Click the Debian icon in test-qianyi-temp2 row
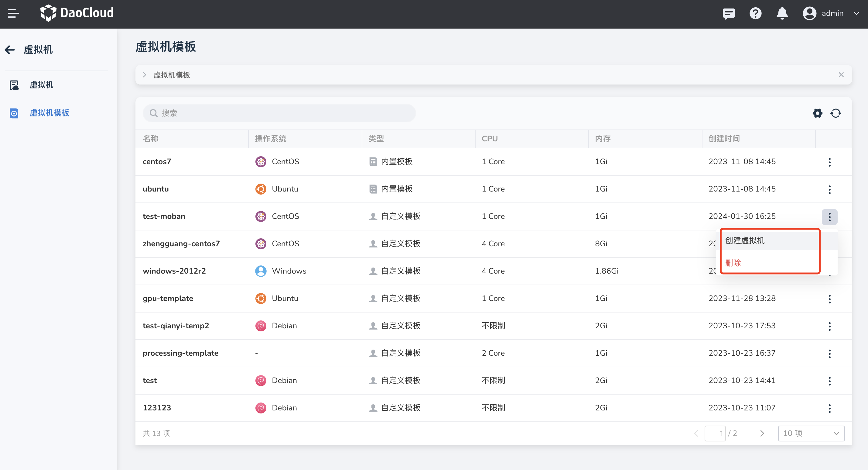The image size is (868, 470). pos(261,326)
